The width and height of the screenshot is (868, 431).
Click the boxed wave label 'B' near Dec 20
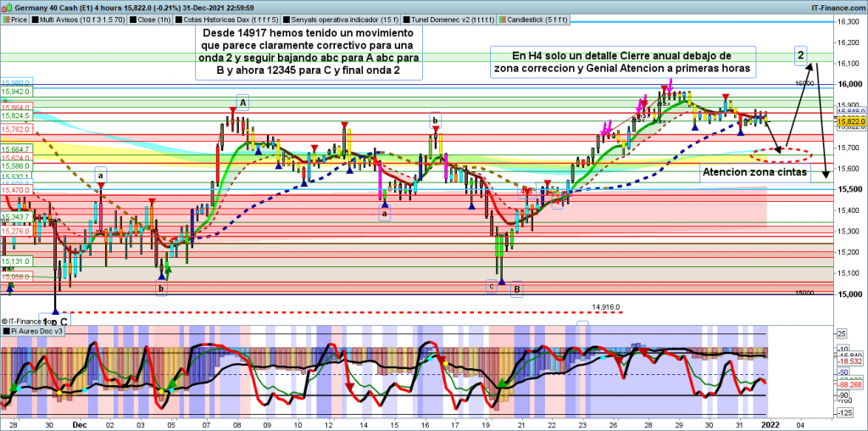(517, 289)
